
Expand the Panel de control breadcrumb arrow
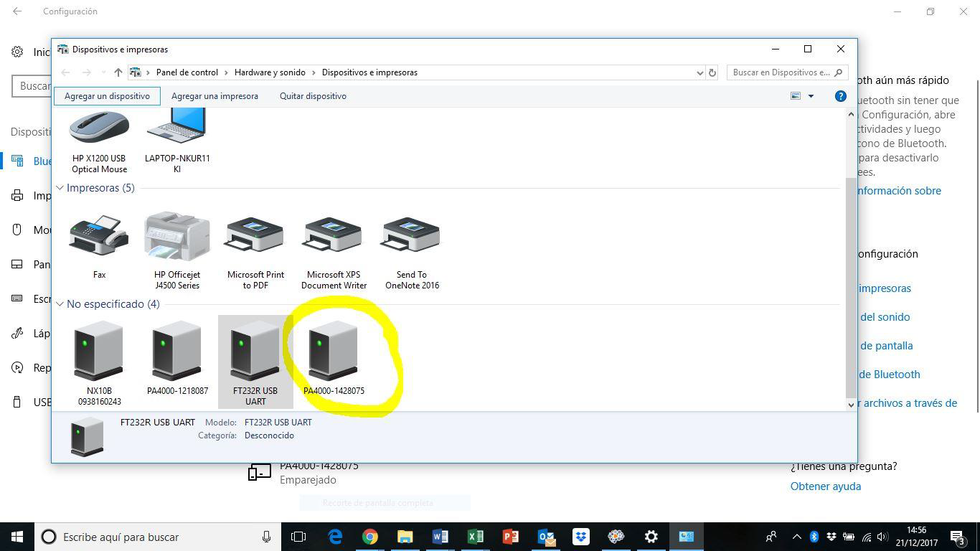tap(225, 72)
